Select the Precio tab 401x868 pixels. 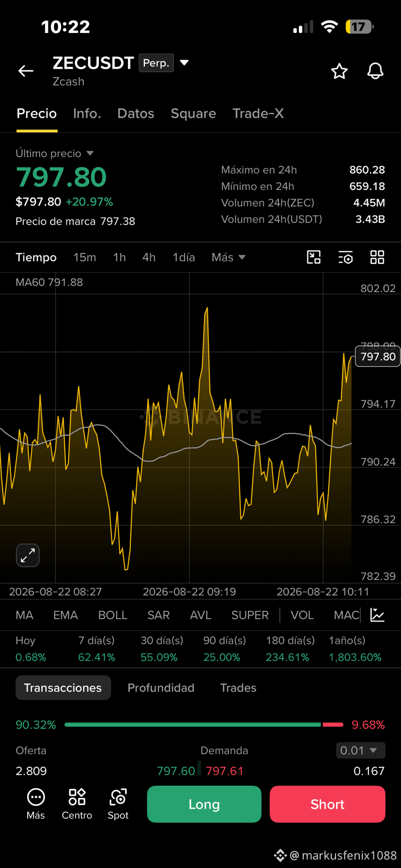(x=37, y=113)
